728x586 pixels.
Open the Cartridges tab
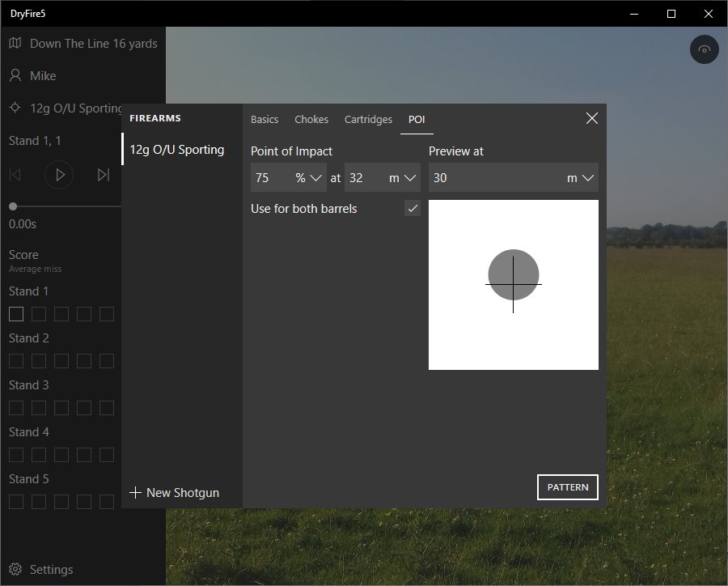368,119
